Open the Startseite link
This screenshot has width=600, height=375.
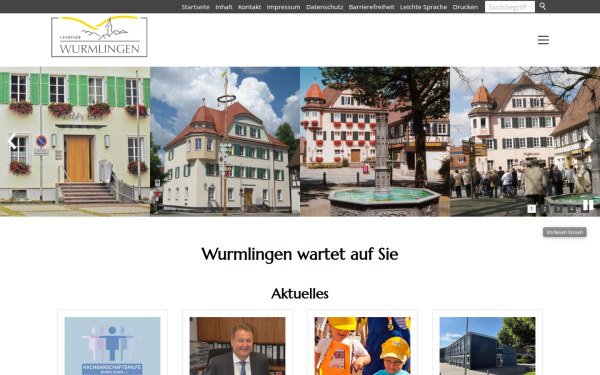[196, 7]
